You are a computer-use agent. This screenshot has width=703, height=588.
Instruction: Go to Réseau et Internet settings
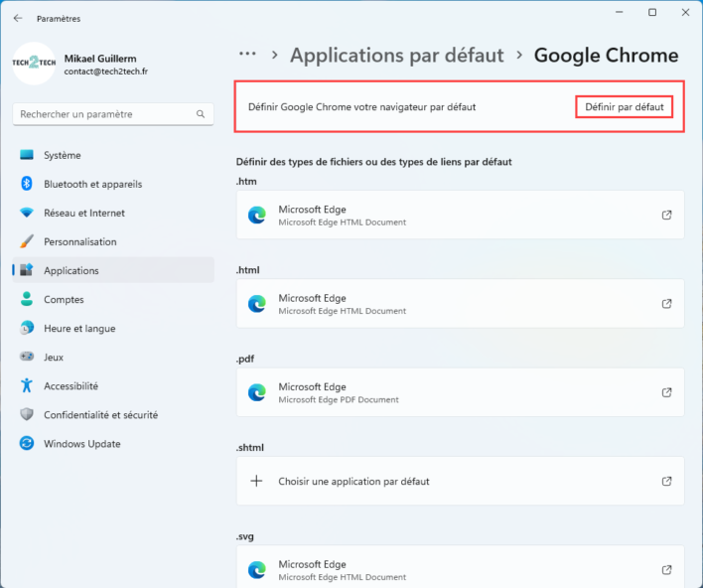(x=84, y=213)
